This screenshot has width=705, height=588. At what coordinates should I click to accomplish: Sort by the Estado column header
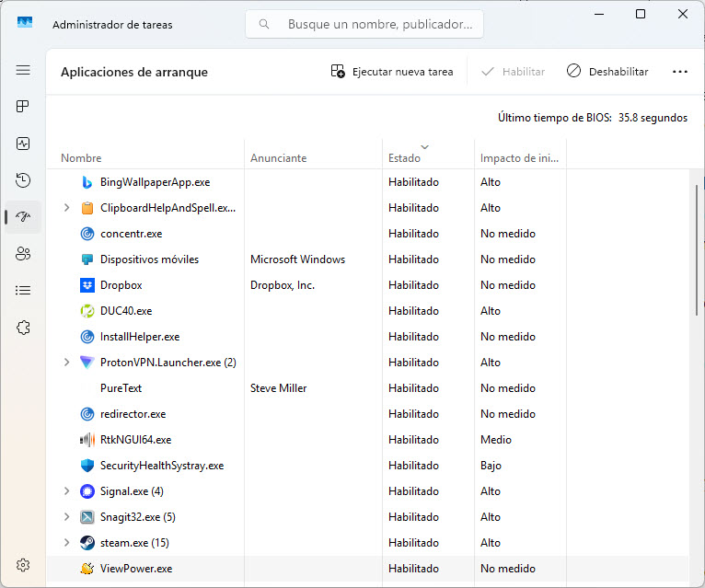tap(404, 158)
